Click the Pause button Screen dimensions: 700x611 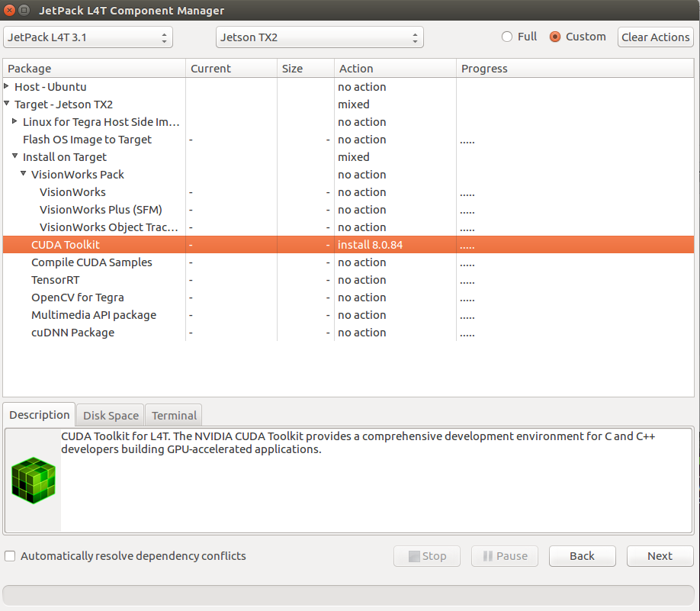(x=505, y=556)
